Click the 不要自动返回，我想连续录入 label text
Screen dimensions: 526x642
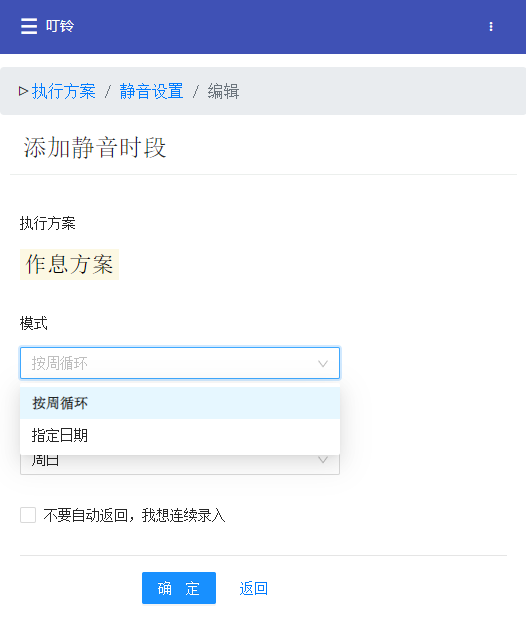[134, 515]
